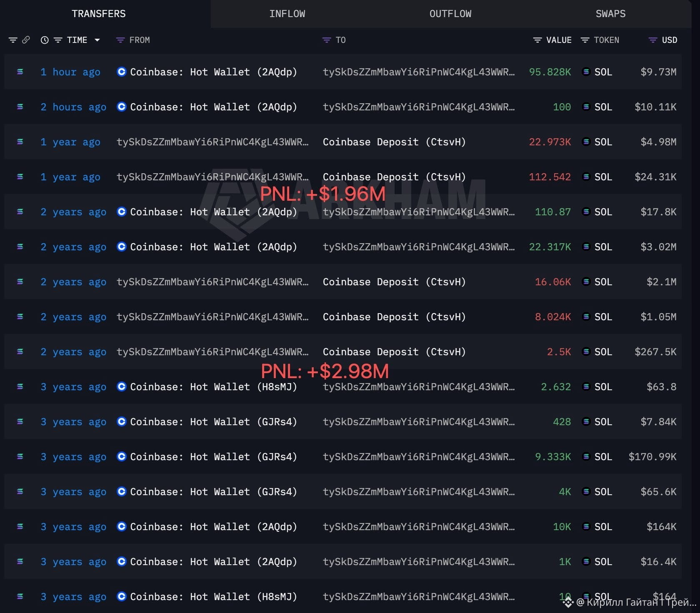Click Solana chain icon in $164K row
Image resolution: width=700 pixels, height=613 pixels.
point(20,526)
